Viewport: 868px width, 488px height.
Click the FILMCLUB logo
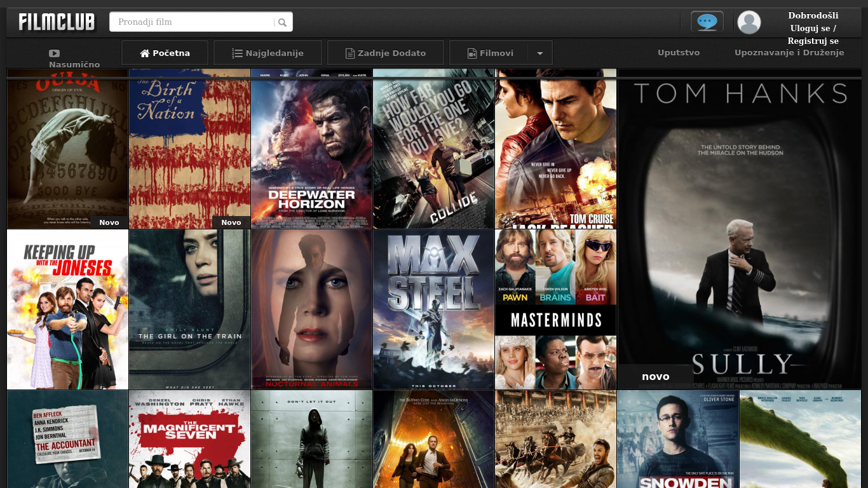pos(57,22)
